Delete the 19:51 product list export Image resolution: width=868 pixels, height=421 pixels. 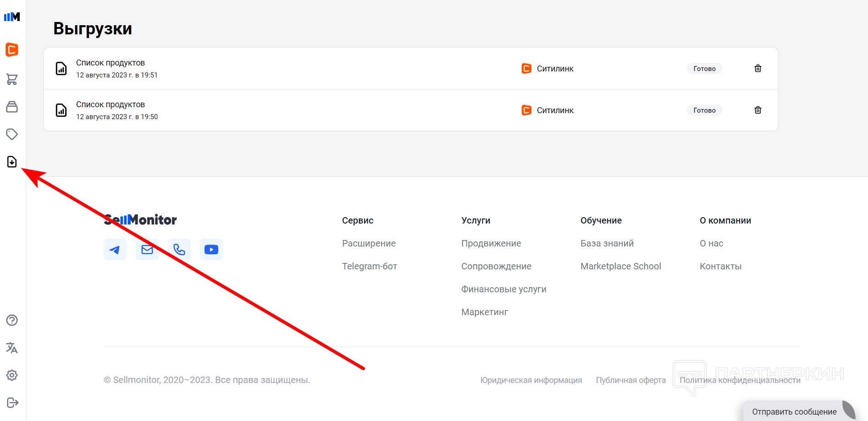tap(758, 68)
